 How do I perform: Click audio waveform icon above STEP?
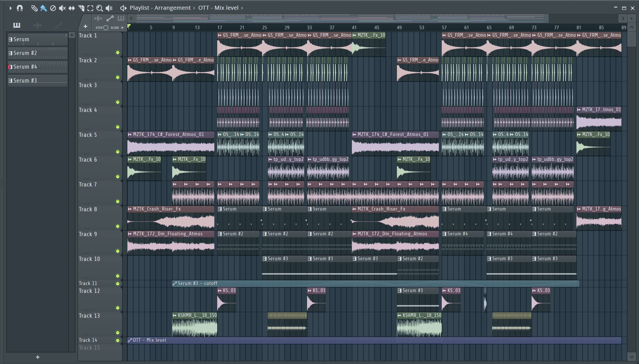[x=98, y=18]
